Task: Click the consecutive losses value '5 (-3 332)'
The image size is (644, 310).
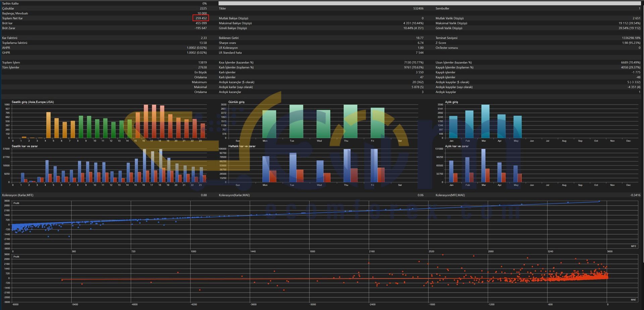Action: tap(634, 82)
